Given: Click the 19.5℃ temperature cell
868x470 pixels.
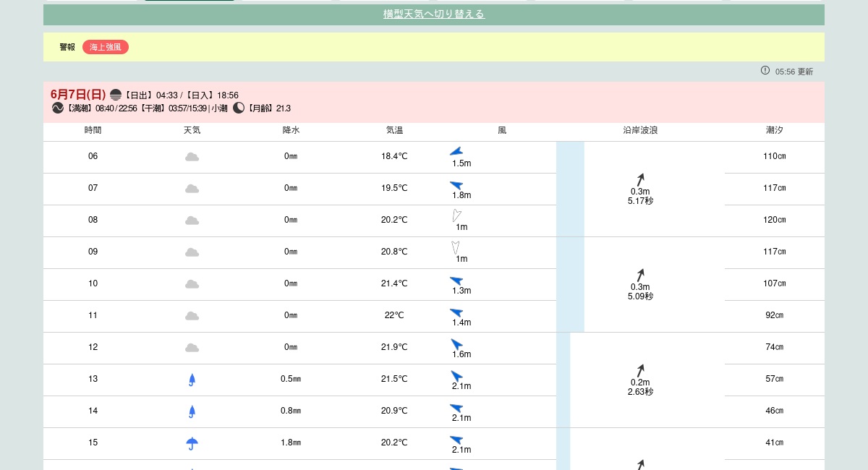Looking at the screenshot, I should pos(394,189).
